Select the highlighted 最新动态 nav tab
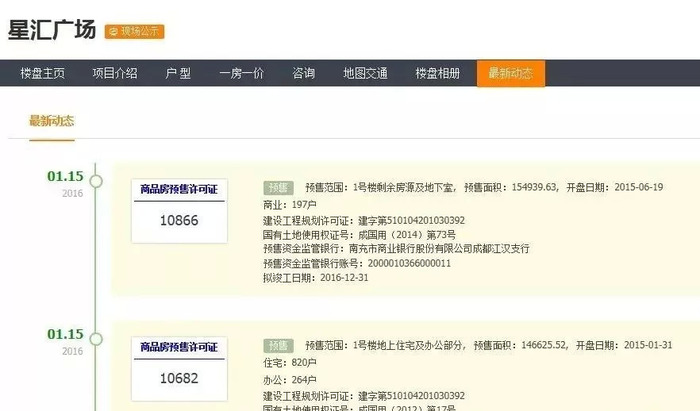The height and width of the screenshot is (411, 700). coord(511,73)
